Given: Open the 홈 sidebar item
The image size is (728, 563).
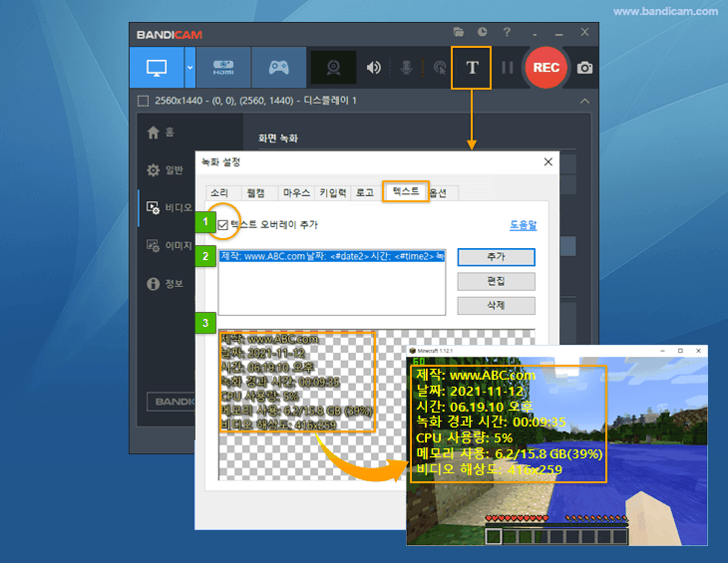Looking at the screenshot, I should coord(161,133).
